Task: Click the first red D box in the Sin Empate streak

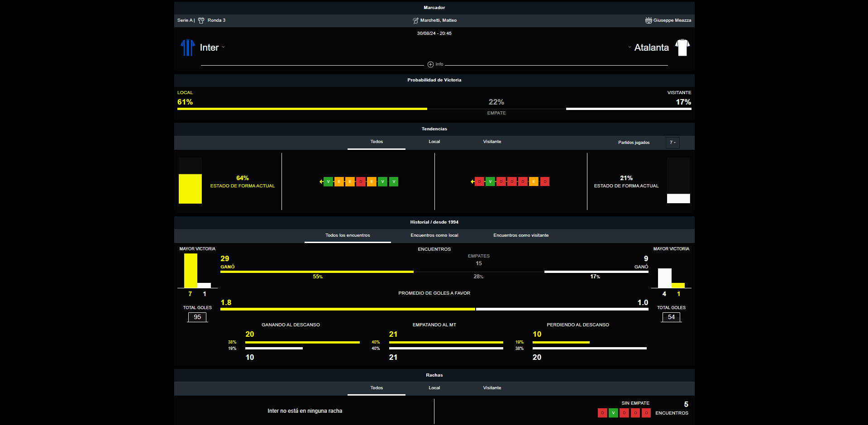Action: (x=602, y=413)
